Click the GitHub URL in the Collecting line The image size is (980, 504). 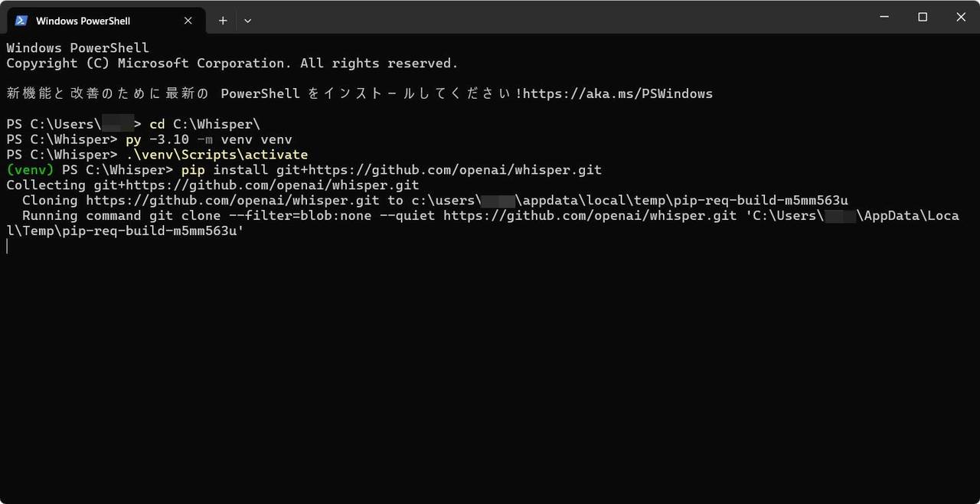coord(256,185)
